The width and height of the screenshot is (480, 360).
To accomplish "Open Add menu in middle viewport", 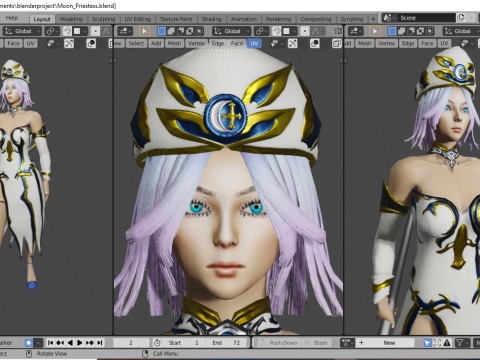I will [x=156, y=43].
